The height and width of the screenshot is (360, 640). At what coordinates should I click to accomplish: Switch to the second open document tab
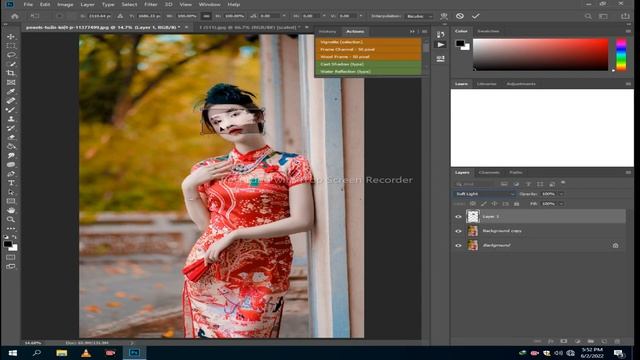pyautogui.click(x=248, y=27)
